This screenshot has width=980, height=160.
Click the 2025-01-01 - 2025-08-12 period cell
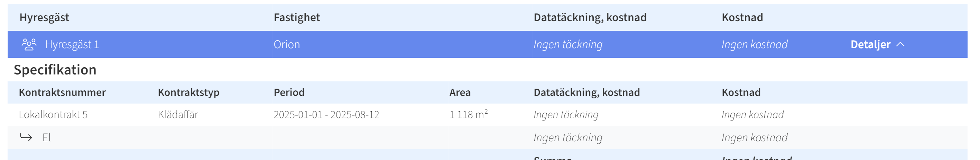(326, 115)
